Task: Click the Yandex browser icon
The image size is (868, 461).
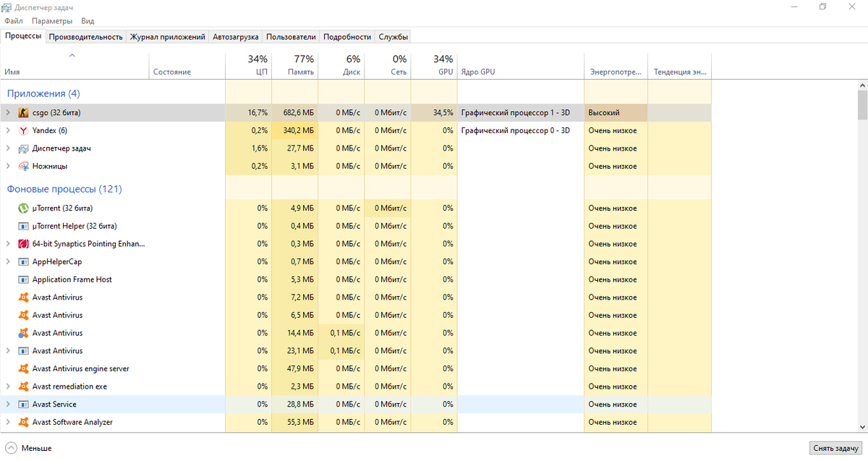Action: click(23, 130)
